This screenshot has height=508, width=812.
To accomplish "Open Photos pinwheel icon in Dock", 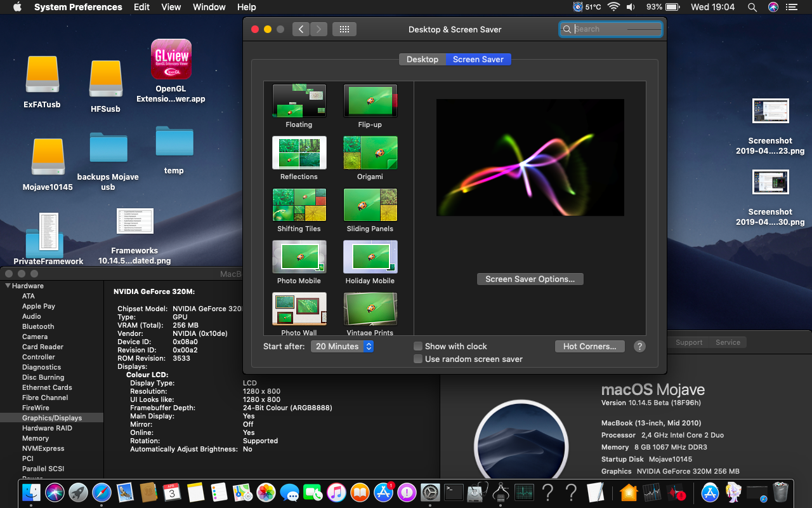I will point(266,492).
